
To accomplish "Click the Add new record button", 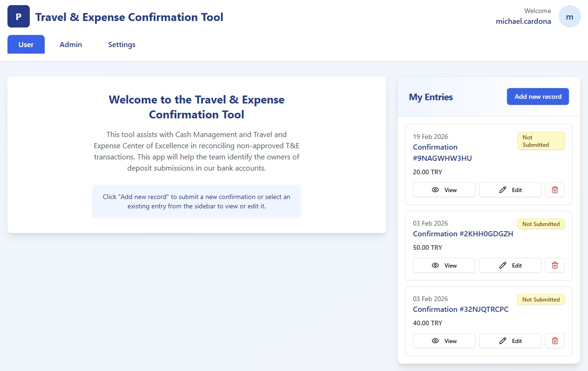I will (x=538, y=96).
